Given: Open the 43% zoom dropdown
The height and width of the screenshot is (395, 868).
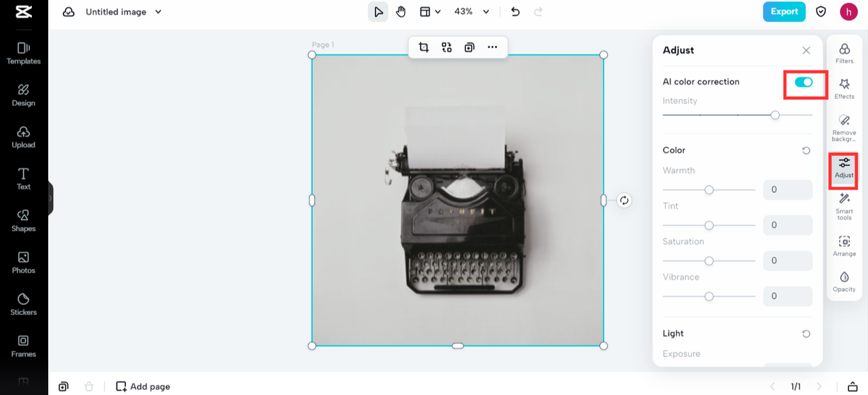Looking at the screenshot, I should click(472, 12).
